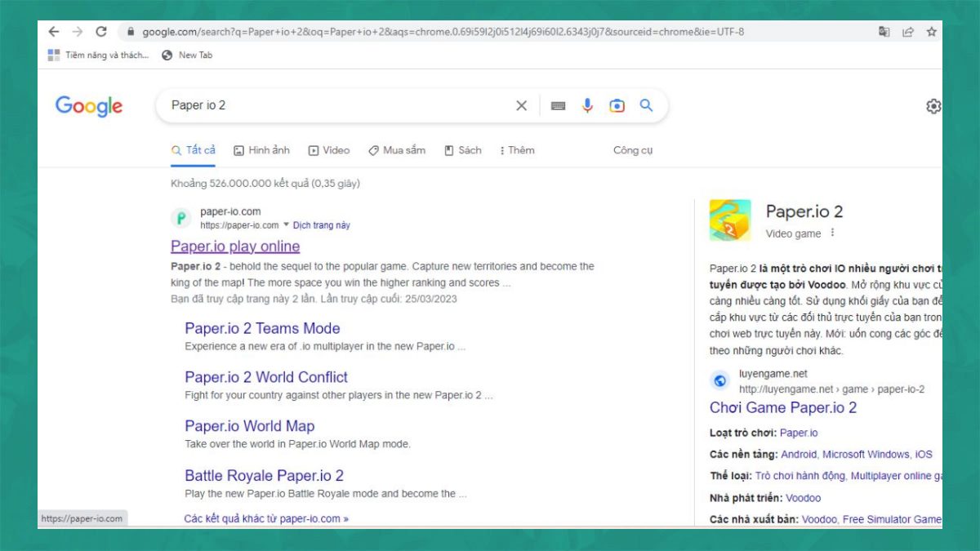Open the on-screen keyboard icon
The image size is (980, 551).
click(558, 106)
